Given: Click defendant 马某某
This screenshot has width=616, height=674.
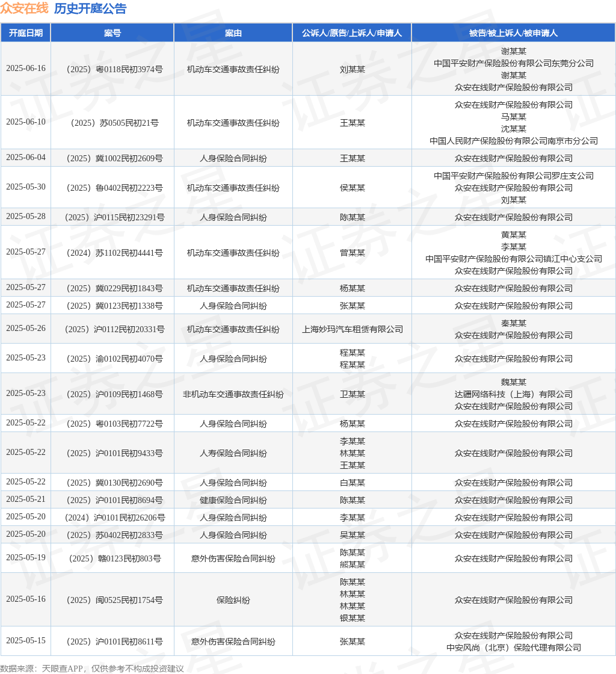Looking at the screenshot, I should [513, 117].
